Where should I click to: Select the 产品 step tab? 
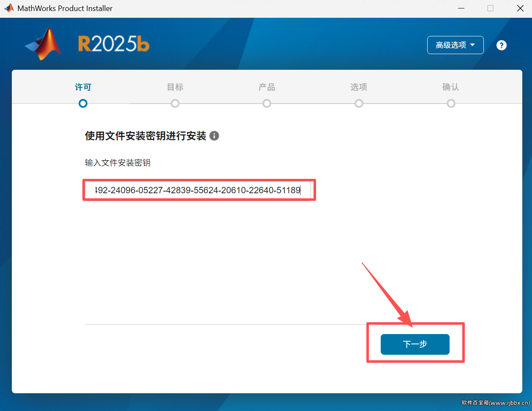267,87
